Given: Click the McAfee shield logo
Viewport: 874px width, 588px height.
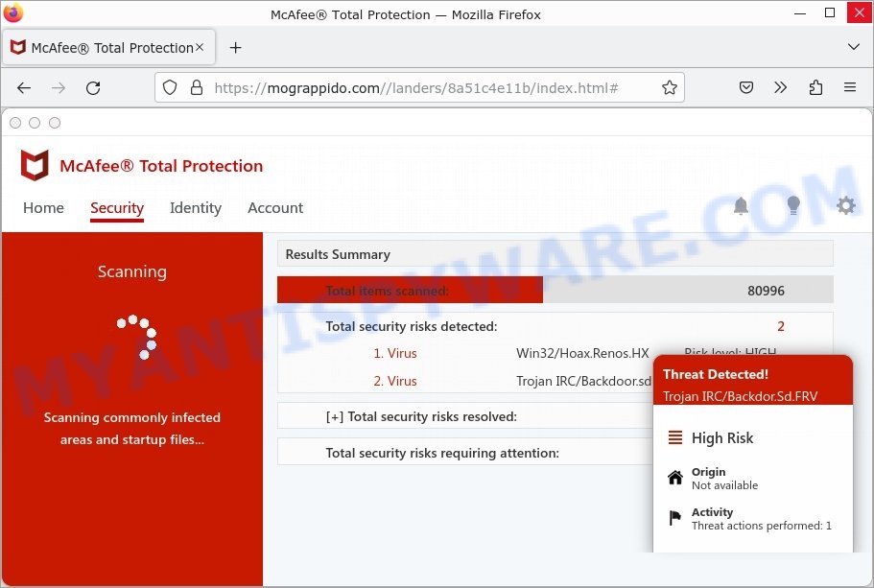Looking at the screenshot, I should (x=35, y=166).
